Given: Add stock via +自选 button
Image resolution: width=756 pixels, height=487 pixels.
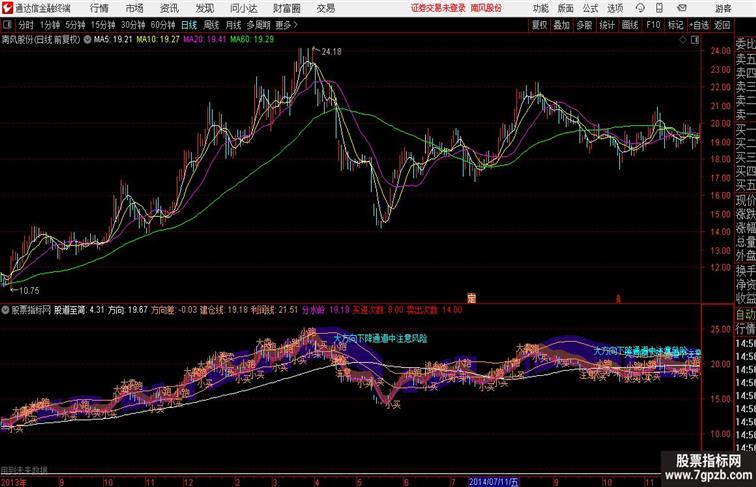Looking at the screenshot, I should 699,25.
